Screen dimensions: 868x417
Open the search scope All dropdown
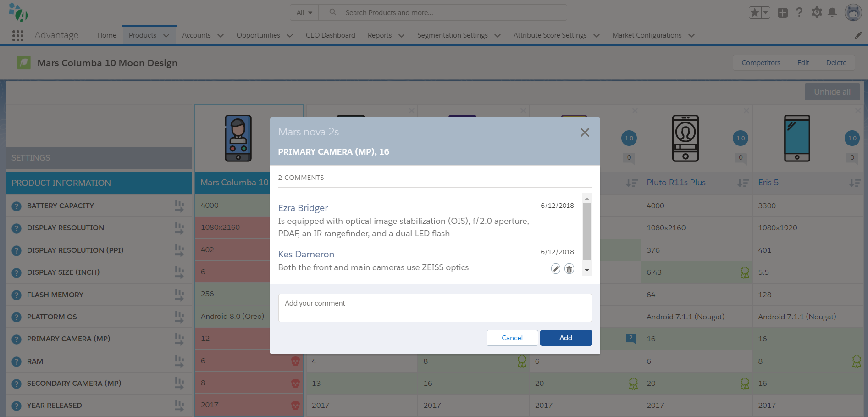tap(304, 12)
